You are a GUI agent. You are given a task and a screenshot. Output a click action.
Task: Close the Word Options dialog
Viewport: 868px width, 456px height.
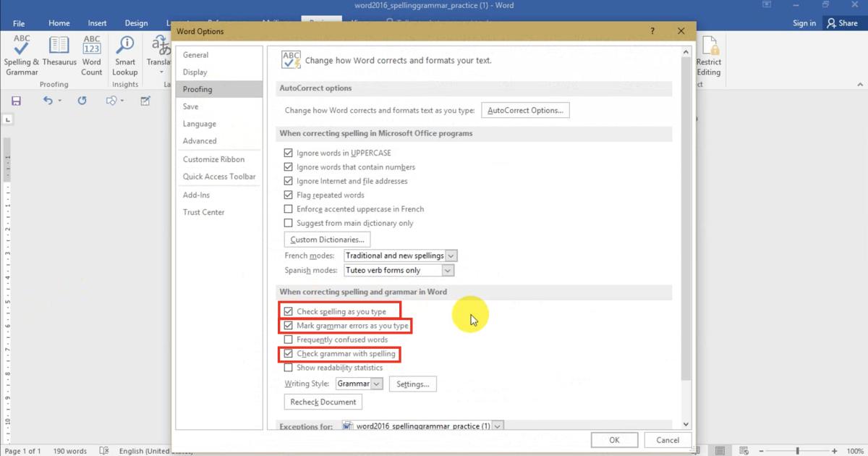pyautogui.click(x=681, y=31)
